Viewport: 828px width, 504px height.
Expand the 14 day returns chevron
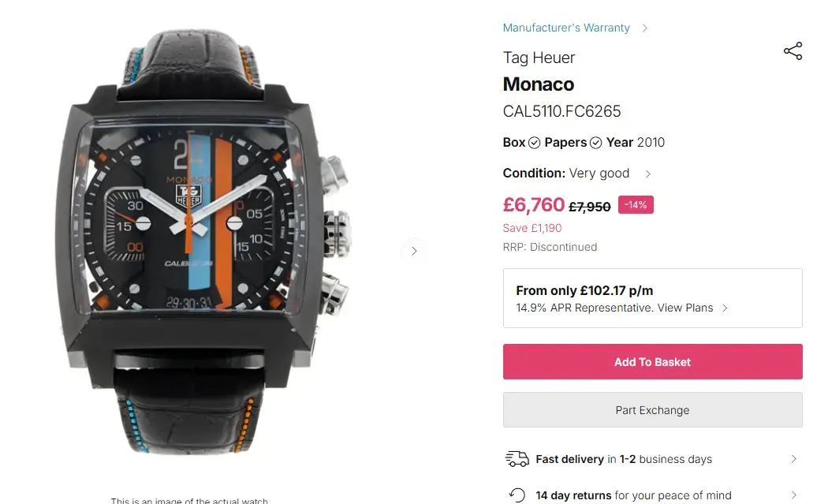pos(793,495)
